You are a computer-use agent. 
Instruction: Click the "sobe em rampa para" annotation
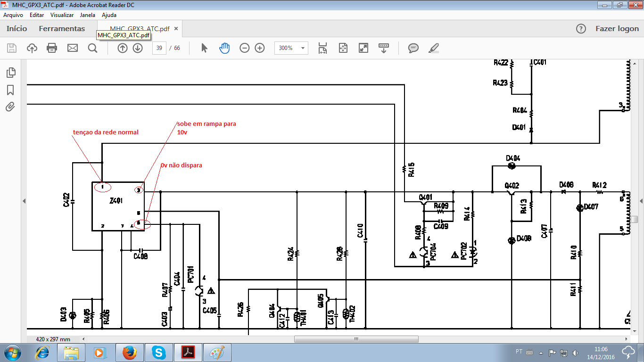206,123
